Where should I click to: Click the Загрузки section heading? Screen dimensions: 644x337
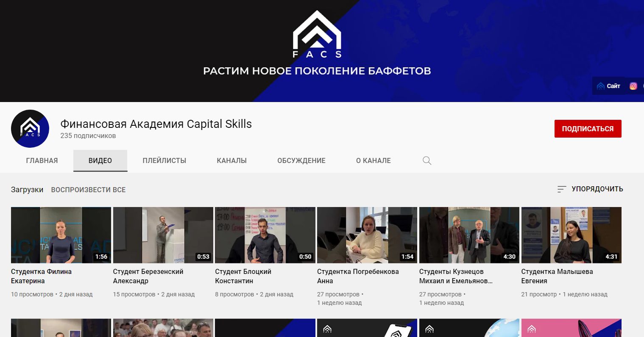[27, 190]
